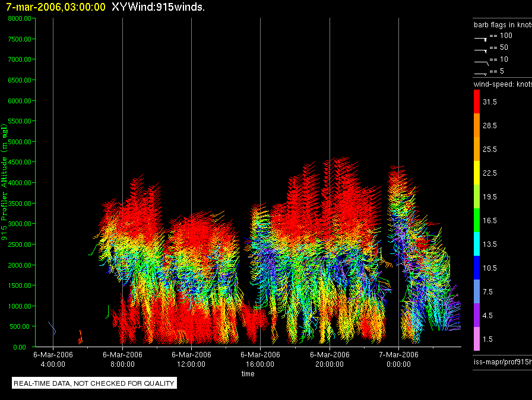The image size is (532, 400).
Task: Select the orange 25.5 knots color band
Action: (477, 149)
